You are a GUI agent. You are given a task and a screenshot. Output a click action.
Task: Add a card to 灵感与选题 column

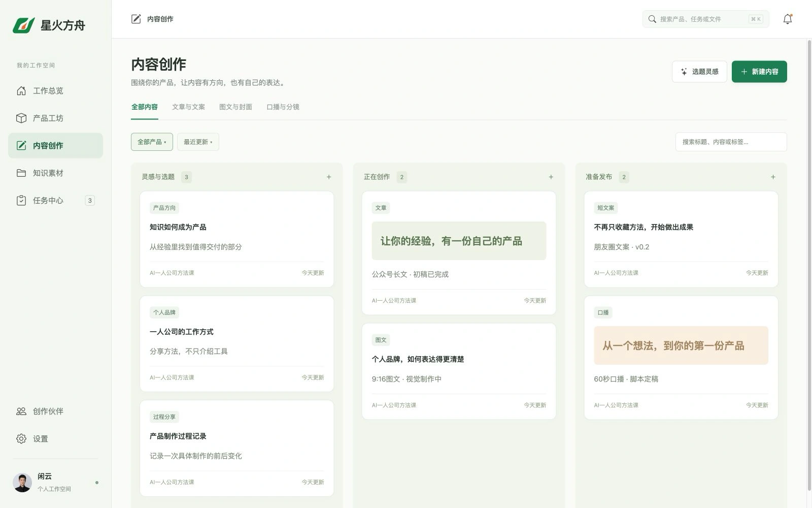[x=329, y=177]
